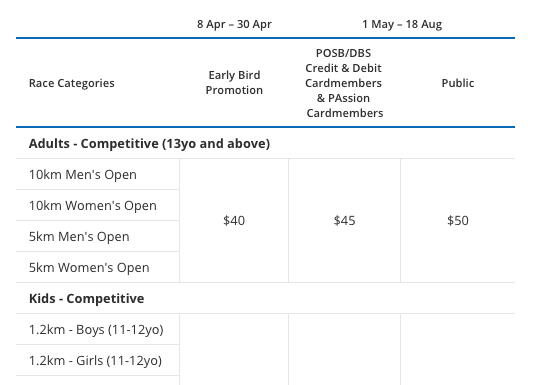Click the $50 public price
This screenshot has height=385, width=558.
tap(458, 221)
